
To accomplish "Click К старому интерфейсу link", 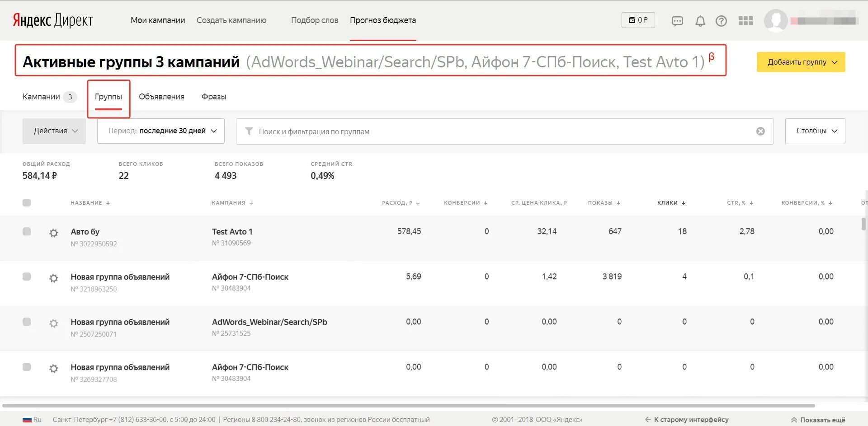I will 687,420.
